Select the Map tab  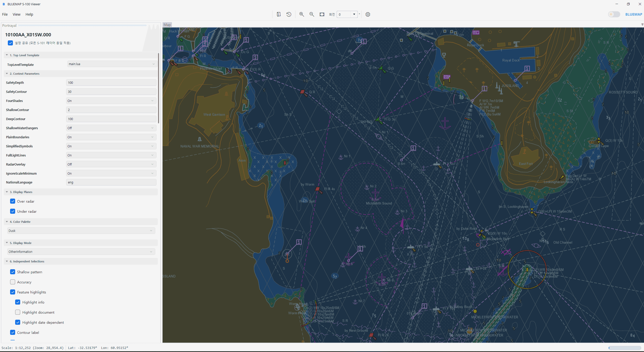(x=167, y=25)
